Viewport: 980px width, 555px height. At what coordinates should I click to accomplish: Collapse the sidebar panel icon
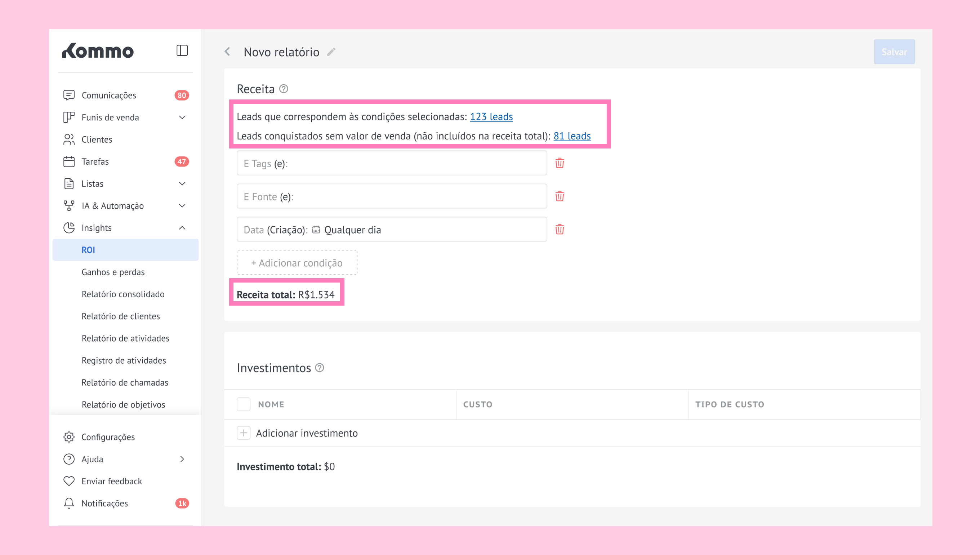pos(182,50)
